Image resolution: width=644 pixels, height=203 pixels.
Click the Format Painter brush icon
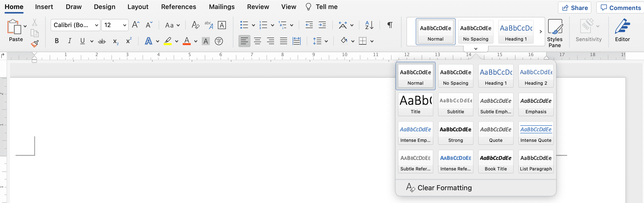tap(35, 44)
